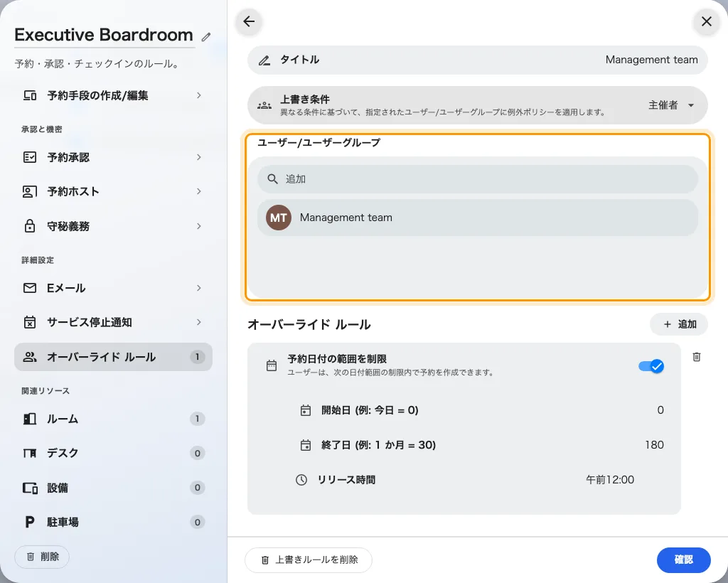The width and height of the screenshot is (728, 583).
Task: Edit the Executive Boardroom name with pencil icon
Action: pos(206,37)
